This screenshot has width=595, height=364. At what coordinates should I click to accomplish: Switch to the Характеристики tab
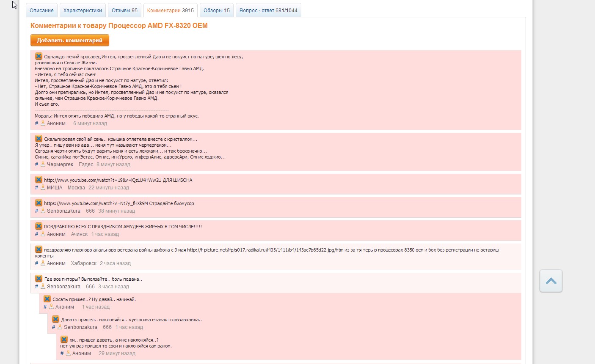83,11
